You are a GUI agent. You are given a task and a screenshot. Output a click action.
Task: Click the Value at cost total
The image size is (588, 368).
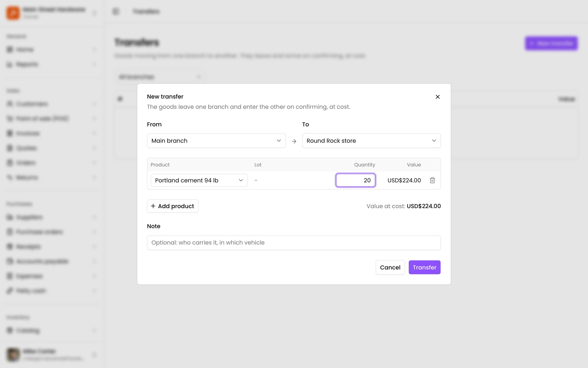click(404, 206)
